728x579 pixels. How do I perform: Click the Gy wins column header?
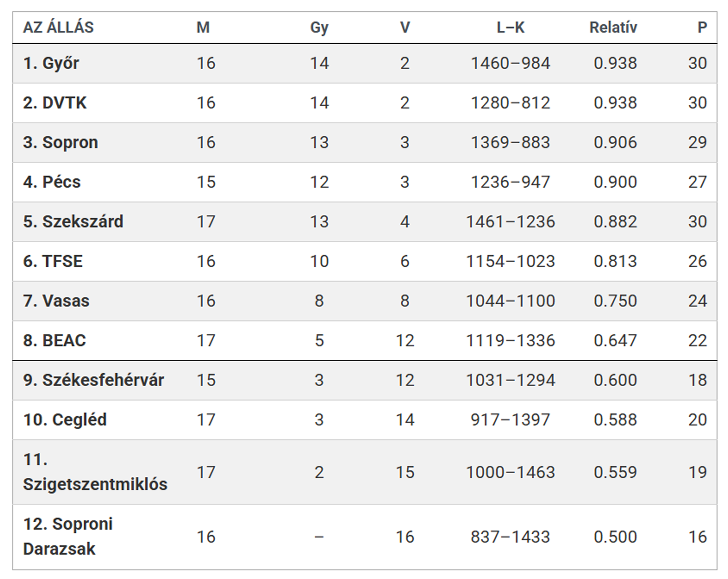coord(319,27)
